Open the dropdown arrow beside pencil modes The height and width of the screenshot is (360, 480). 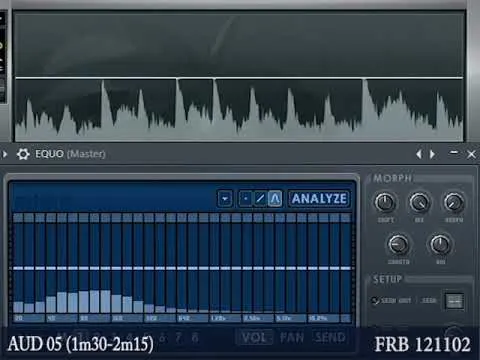pyautogui.click(x=225, y=199)
